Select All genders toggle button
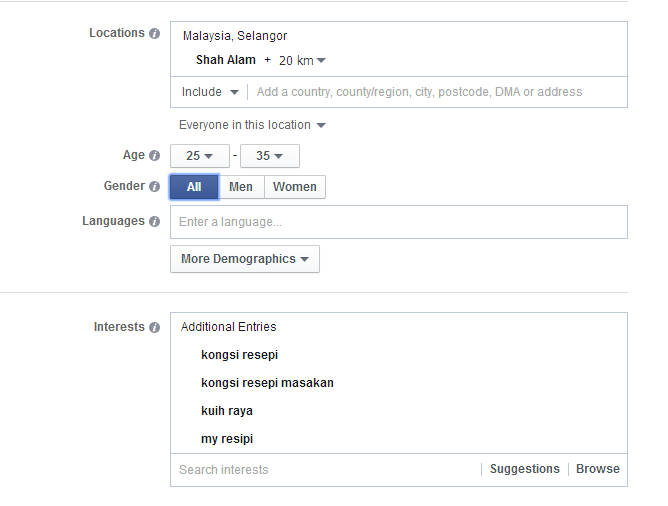Image resolution: width=668 pixels, height=506 pixels. click(194, 187)
